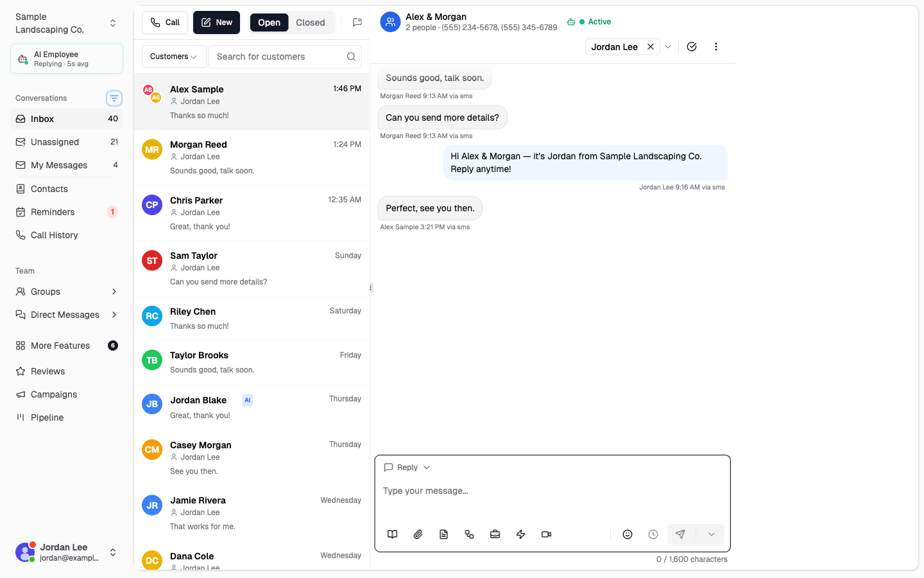The image size is (924, 578).
Task: Open Casey Morgan conversation
Action: (x=252, y=458)
